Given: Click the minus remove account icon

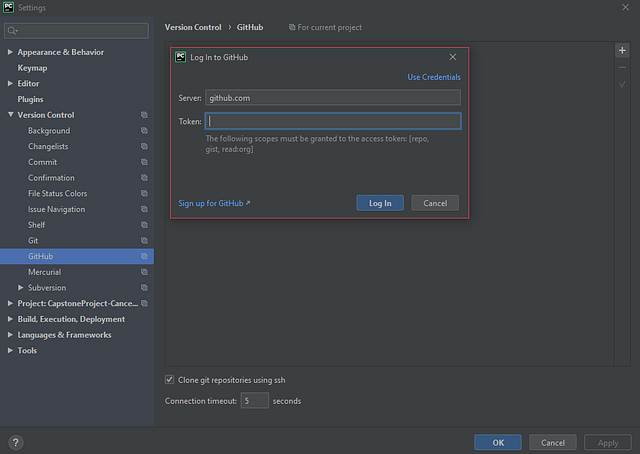Looking at the screenshot, I should click(622, 67).
